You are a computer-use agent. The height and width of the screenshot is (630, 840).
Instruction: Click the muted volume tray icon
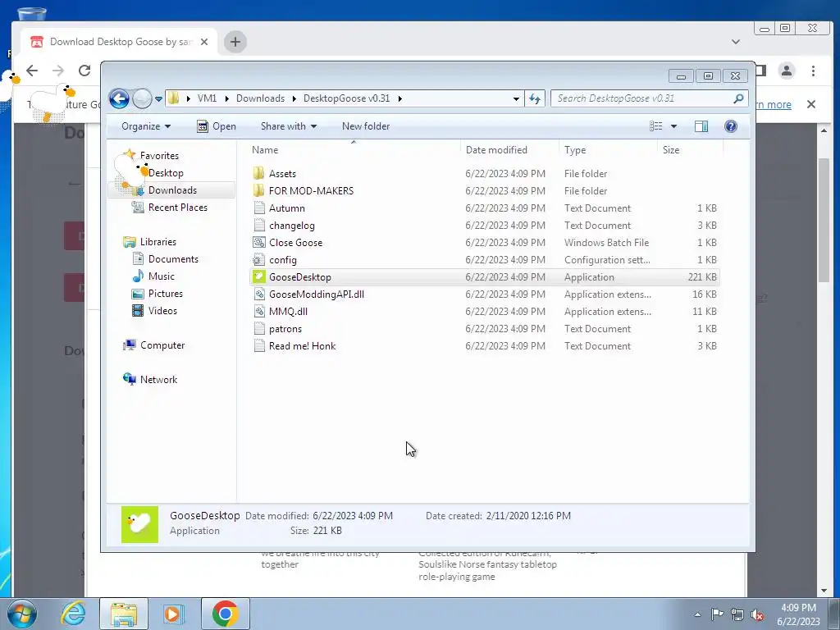coord(757,615)
